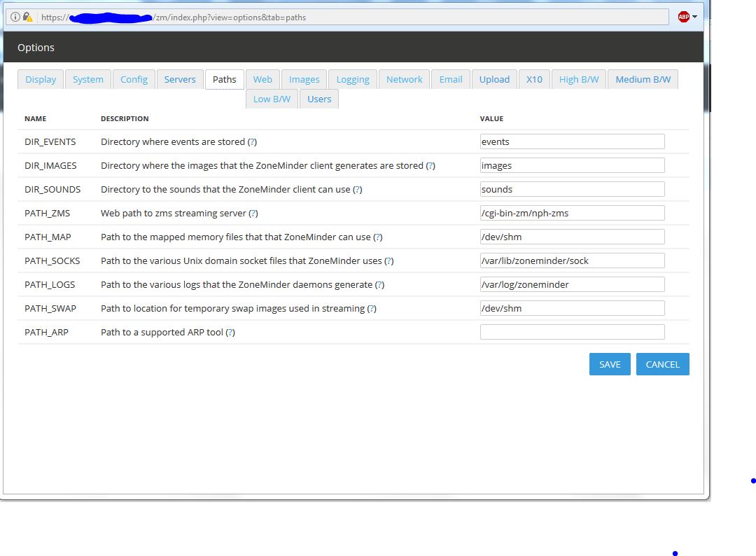Cancel the options changes

click(x=662, y=364)
